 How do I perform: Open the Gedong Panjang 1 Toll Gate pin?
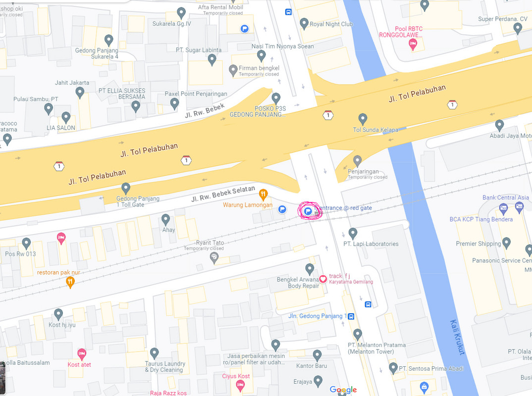[126, 188]
